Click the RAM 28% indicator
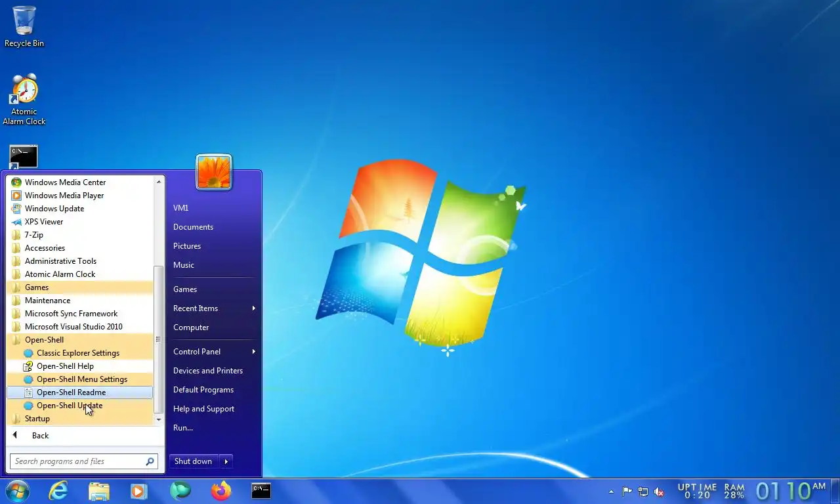Image resolution: width=840 pixels, height=504 pixels. click(734, 492)
